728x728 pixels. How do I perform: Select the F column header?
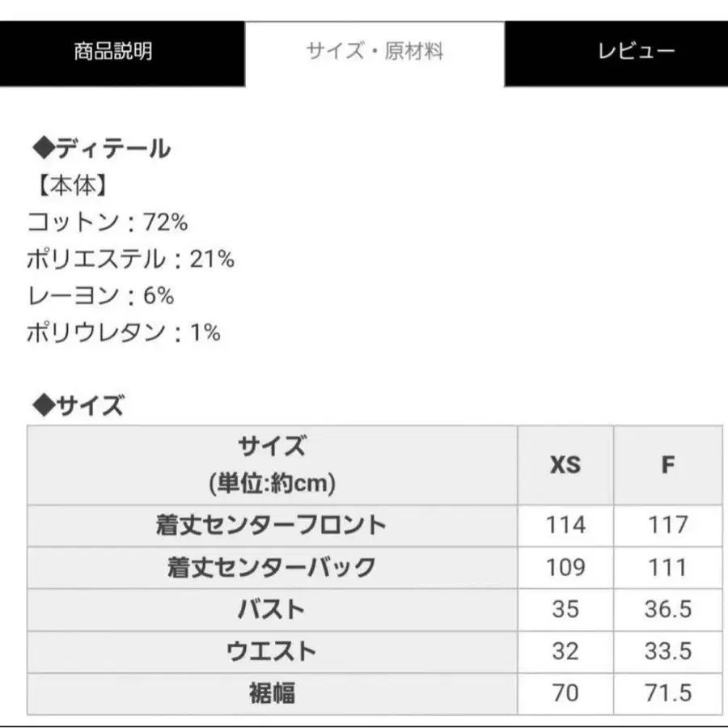(668, 465)
